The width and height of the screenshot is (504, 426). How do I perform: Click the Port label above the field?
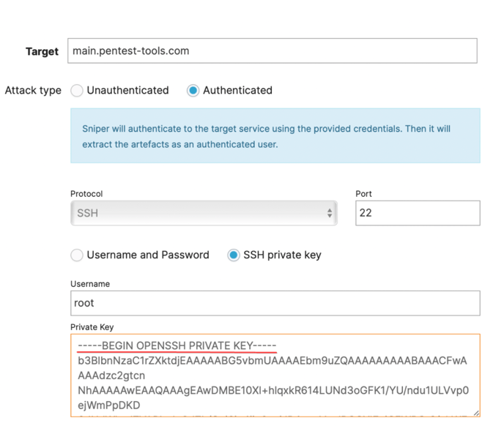pyautogui.click(x=363, y=194)
